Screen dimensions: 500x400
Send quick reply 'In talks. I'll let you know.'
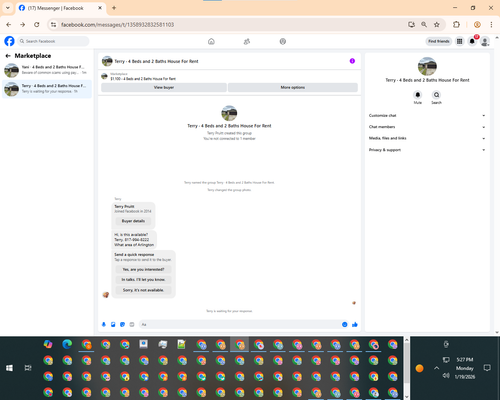tap(143, 280)
